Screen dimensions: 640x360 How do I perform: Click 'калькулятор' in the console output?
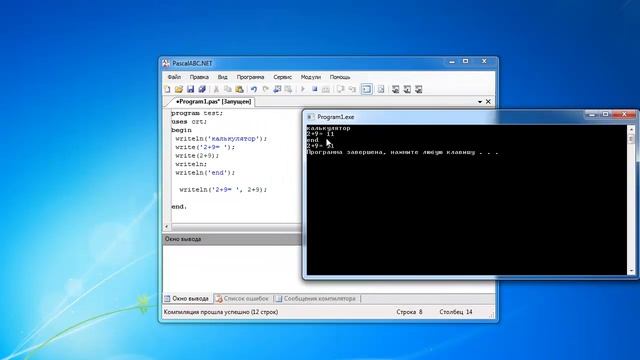329,128
